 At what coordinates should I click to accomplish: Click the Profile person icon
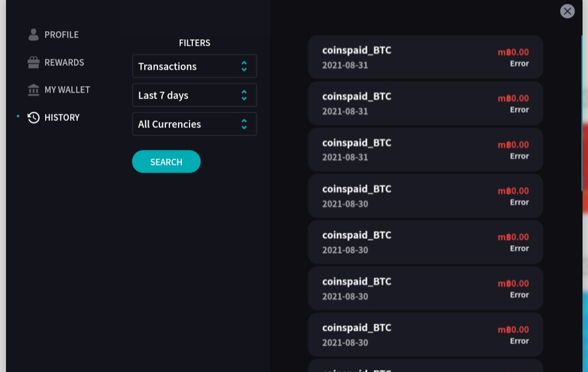[33, 34]
